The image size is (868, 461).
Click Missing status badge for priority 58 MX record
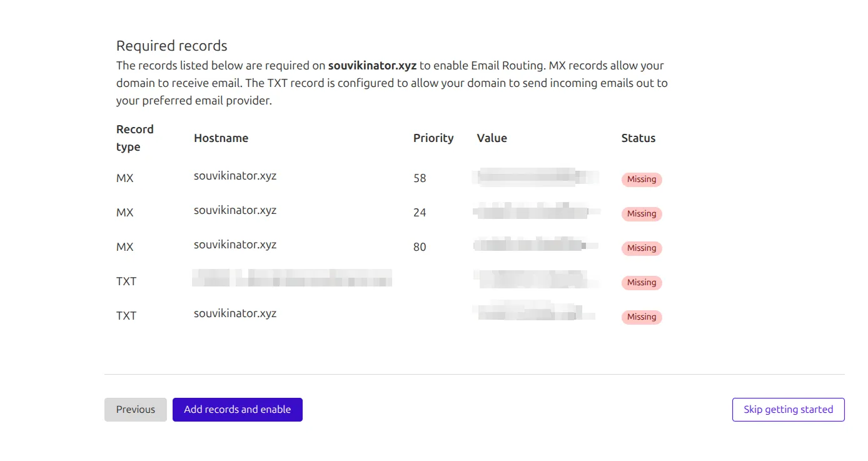642,180
